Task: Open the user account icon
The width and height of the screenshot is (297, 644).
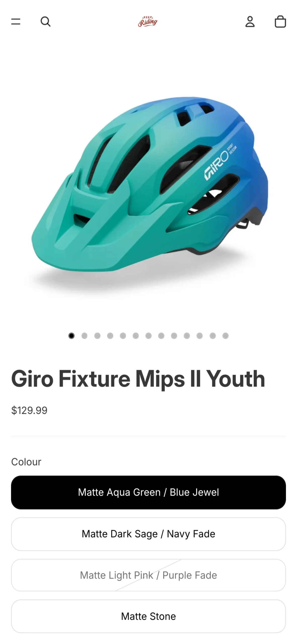Action: point(250,22)
